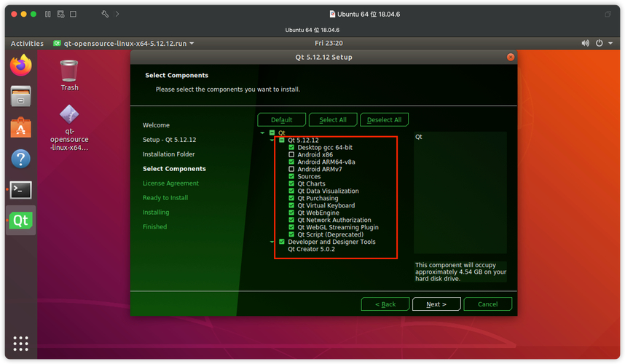Viewport: 625px width, 364px height.
Task: Collapse Developer and Designer Tools node
Action: (x=272, y=242)
